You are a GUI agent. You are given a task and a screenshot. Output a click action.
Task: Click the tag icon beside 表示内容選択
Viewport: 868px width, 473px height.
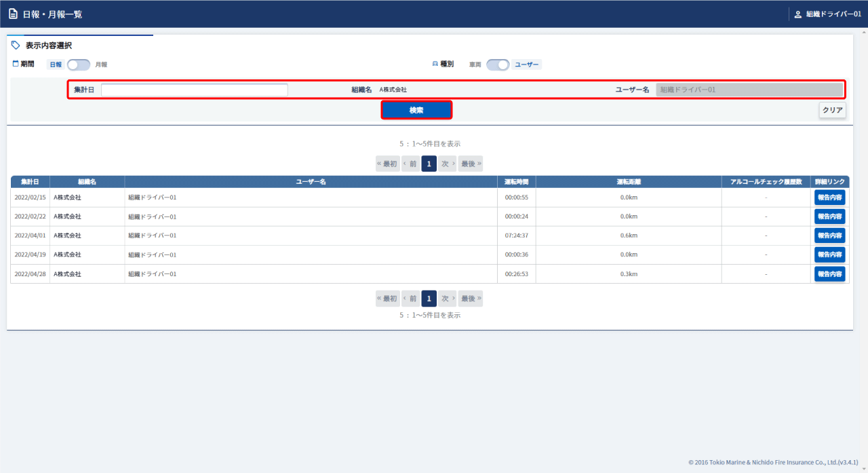[x=16, y=45]
